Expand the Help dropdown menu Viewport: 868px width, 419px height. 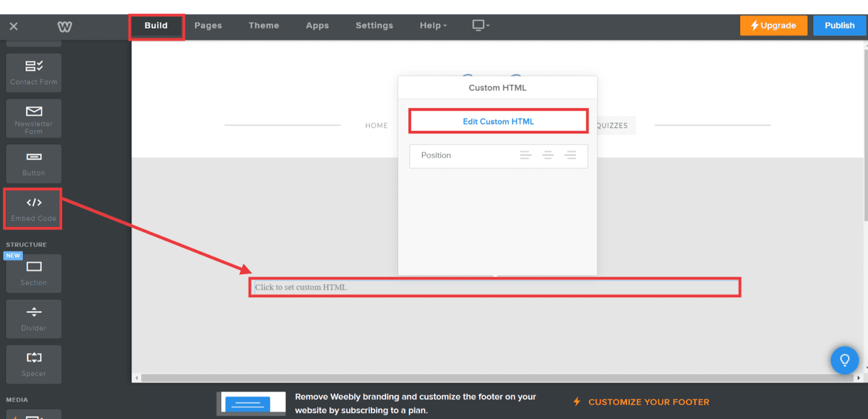tap(433, 25)
